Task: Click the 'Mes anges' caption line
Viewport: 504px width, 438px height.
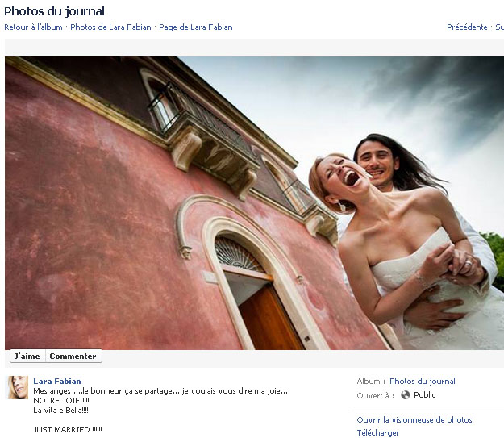Action: pos(160,390)
